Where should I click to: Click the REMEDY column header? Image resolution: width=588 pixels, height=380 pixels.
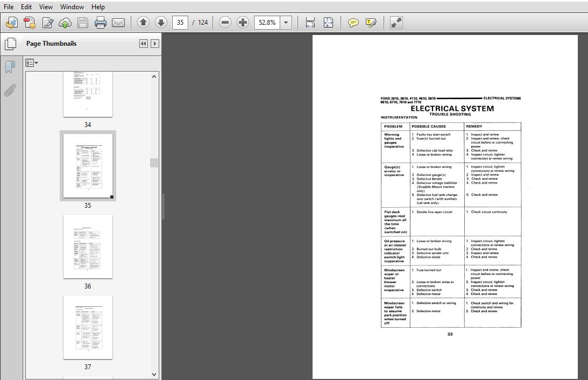click(474, 126)
